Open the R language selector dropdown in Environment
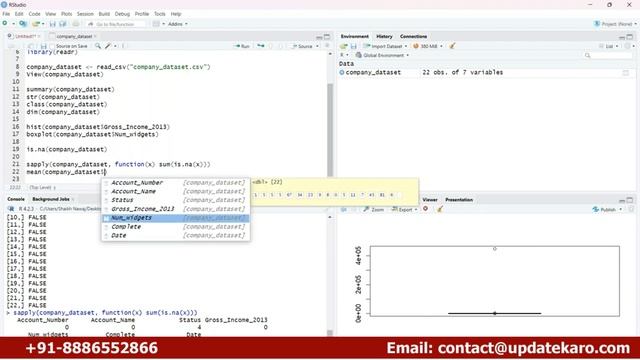The image size is (640, 360). coord(344,55)
